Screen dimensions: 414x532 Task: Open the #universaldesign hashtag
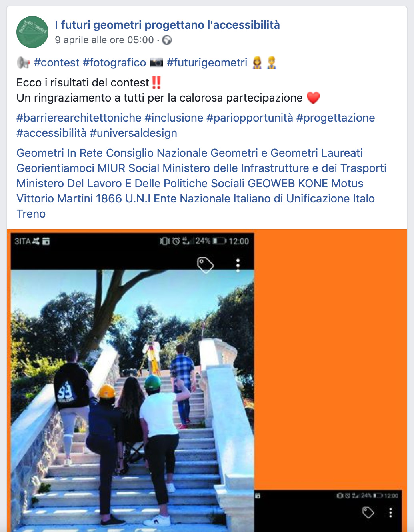(133, 133)
